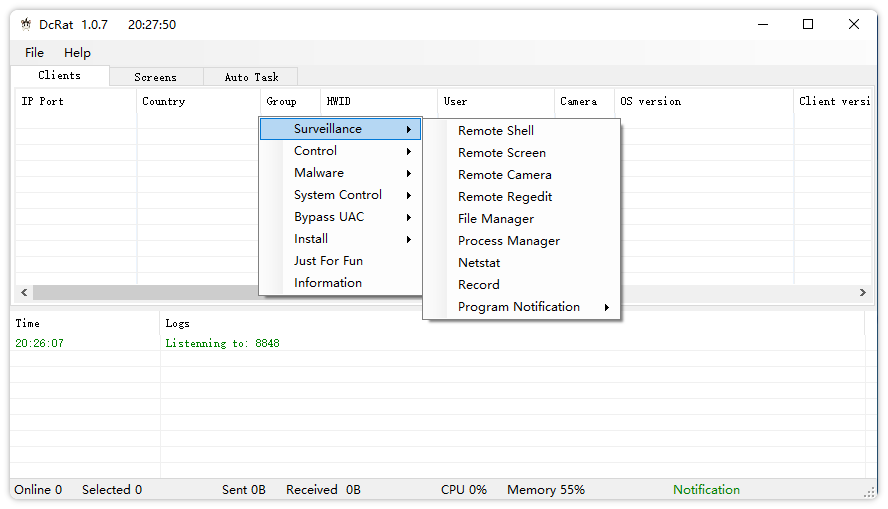Click the Information context menu entry
This screenshot has height=509, width=888.
[x=328, y=283]
